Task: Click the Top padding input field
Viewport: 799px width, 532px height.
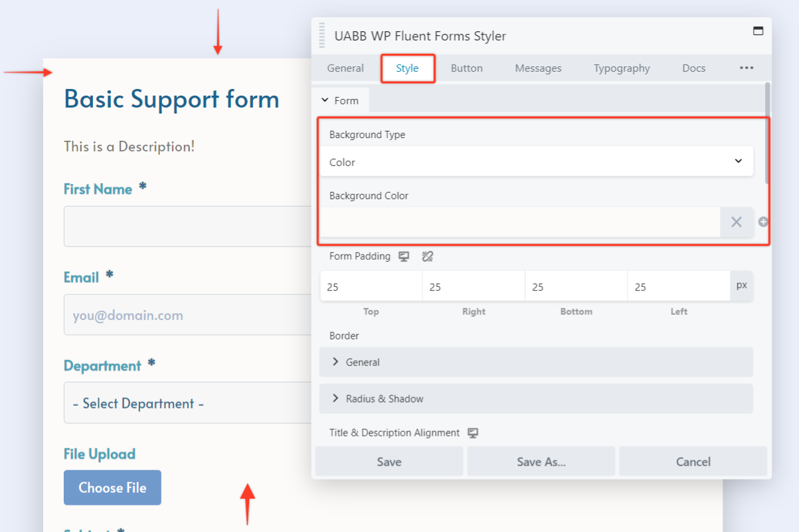Action: 371,287
